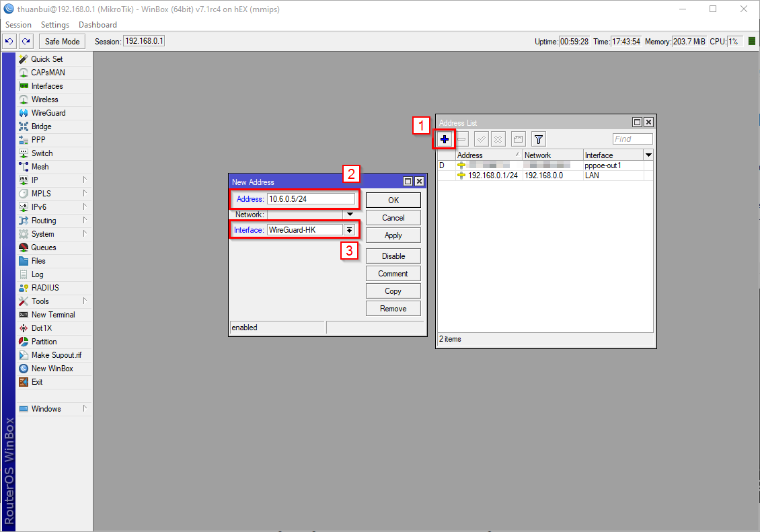
Task: Toggle the Safe Mode button
Action: 62,42
